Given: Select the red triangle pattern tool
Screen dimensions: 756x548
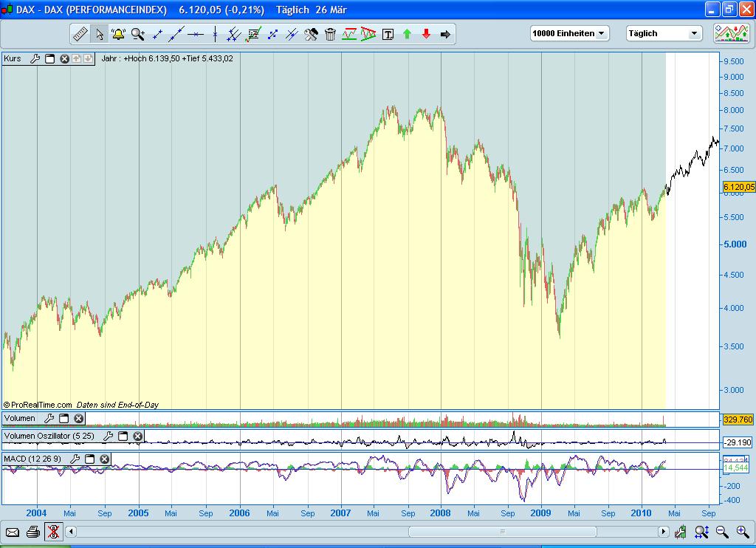Looking at the screenshot, I should tap(368, 34).
